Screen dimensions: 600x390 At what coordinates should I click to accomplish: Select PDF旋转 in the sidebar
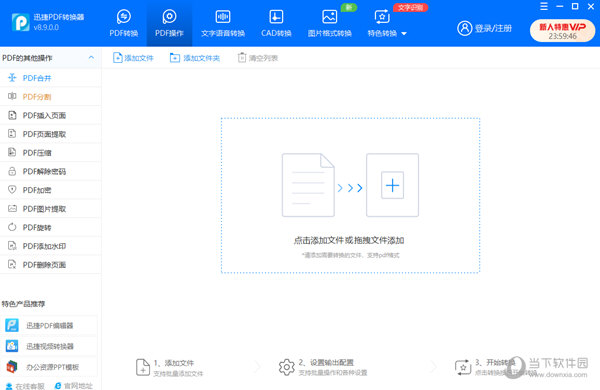pos(51,227)
